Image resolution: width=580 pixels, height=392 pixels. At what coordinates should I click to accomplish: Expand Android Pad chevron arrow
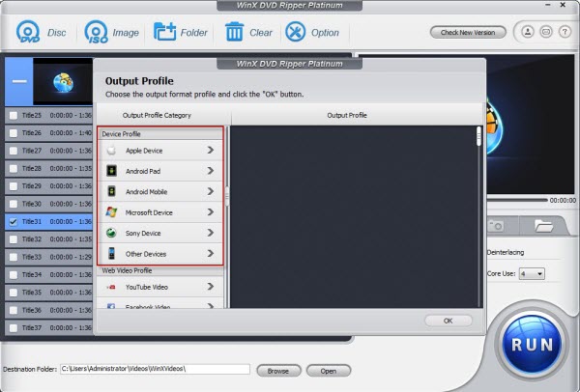pos(211,171)
